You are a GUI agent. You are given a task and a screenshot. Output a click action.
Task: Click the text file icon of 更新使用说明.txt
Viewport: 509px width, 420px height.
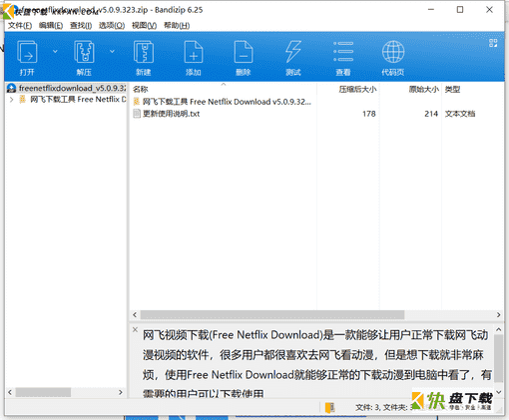[x=137, y=114]
